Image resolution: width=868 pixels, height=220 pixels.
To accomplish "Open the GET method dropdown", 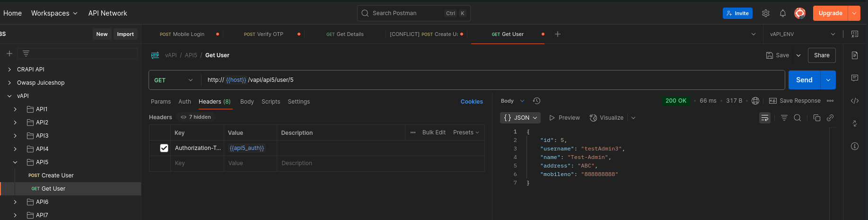I will click(x=174, y=80).
